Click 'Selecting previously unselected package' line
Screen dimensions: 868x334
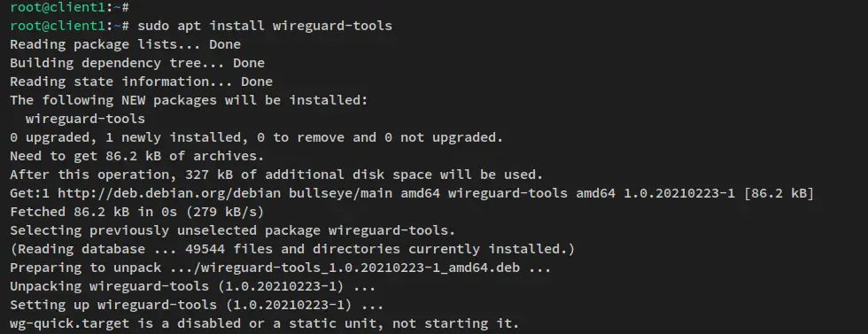click(232, 230)
